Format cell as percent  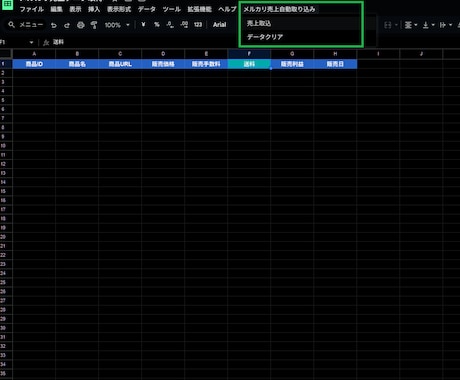coord(157,25)
